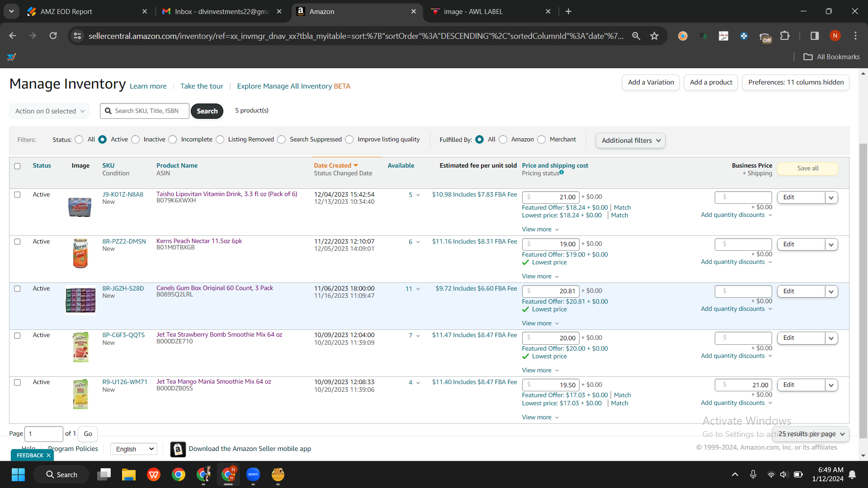
Task: Open the Canels Gum Box product thumbnail
Action: (x=80, y=300)
